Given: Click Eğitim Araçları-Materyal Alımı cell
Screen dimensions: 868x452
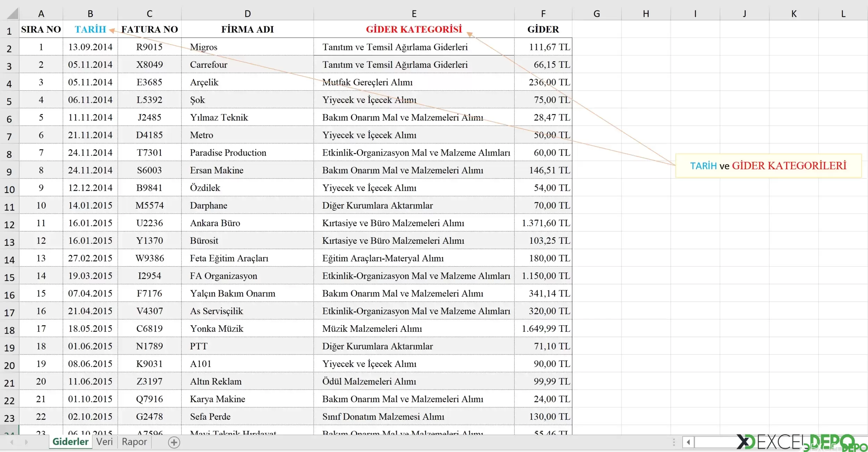Looking at the screenshot, I should pos(414,258).
